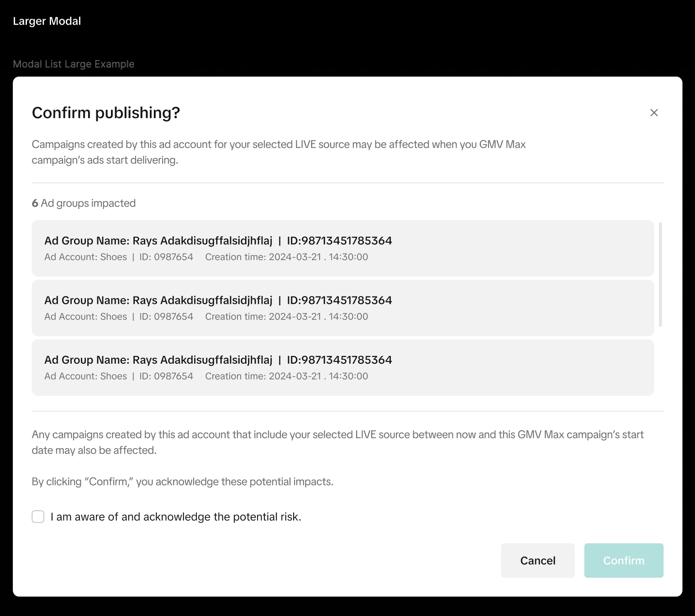Check the acknowledge potential risk checkbox
695x616 pixels.
38,517
